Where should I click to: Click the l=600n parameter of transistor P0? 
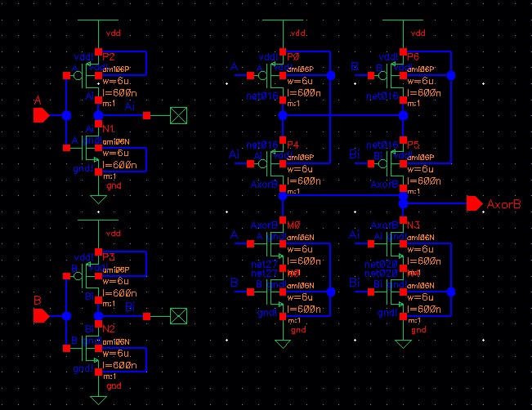coord(304,92)
